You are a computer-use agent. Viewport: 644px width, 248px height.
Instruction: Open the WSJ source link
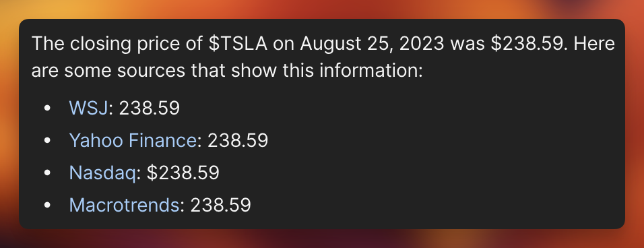click(88, 108)
